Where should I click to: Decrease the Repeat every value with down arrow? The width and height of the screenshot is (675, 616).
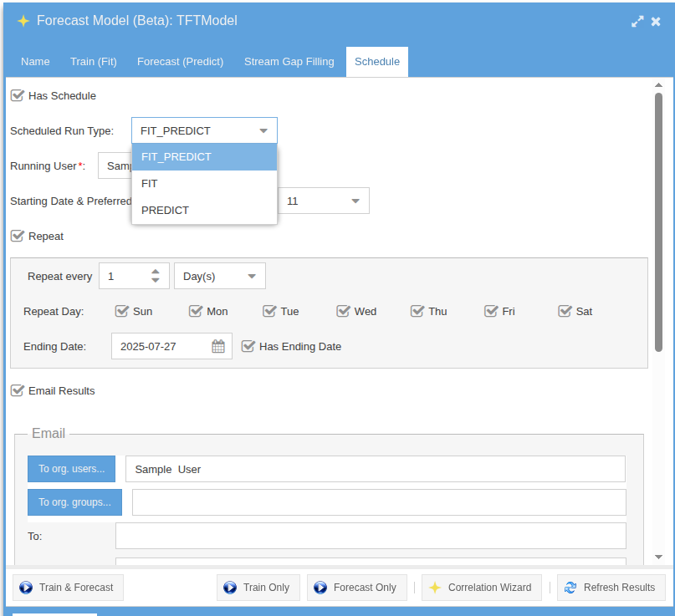coord(156,280)
